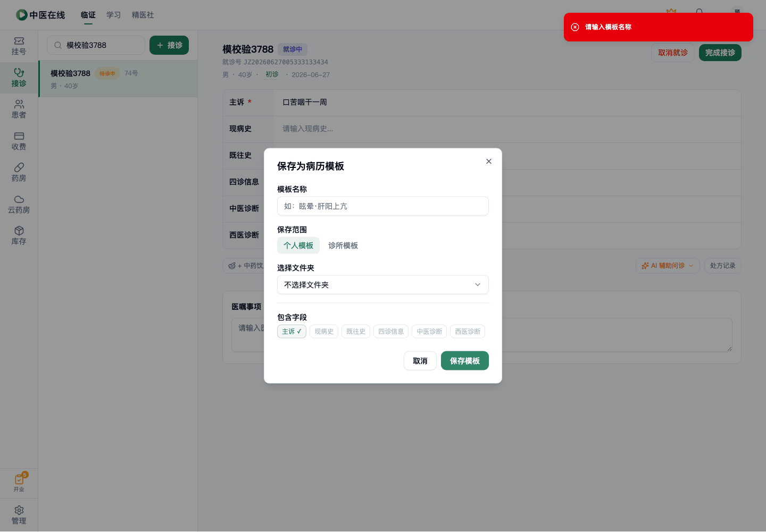Image resolution: width=766 pixels, height=532 pixels.
Task: Open the 不选择文件夹 folder dropdown
Action: 383,285
